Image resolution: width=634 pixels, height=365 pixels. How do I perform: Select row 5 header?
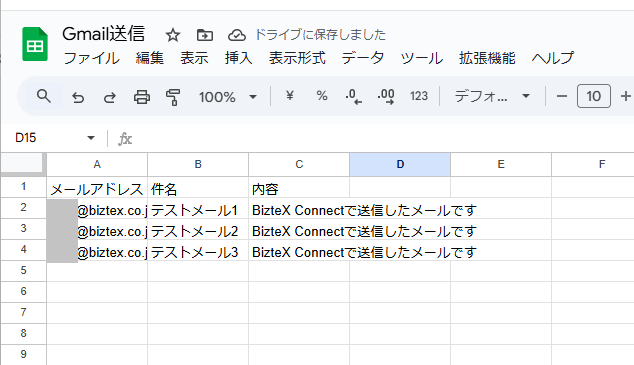[x=23, y=271]
